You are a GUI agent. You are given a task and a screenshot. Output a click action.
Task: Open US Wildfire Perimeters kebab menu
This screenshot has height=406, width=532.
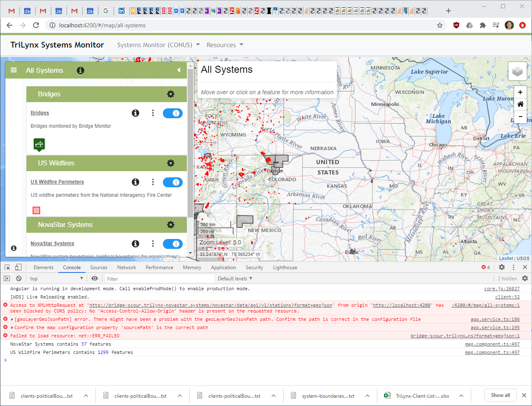click(153, 182)
